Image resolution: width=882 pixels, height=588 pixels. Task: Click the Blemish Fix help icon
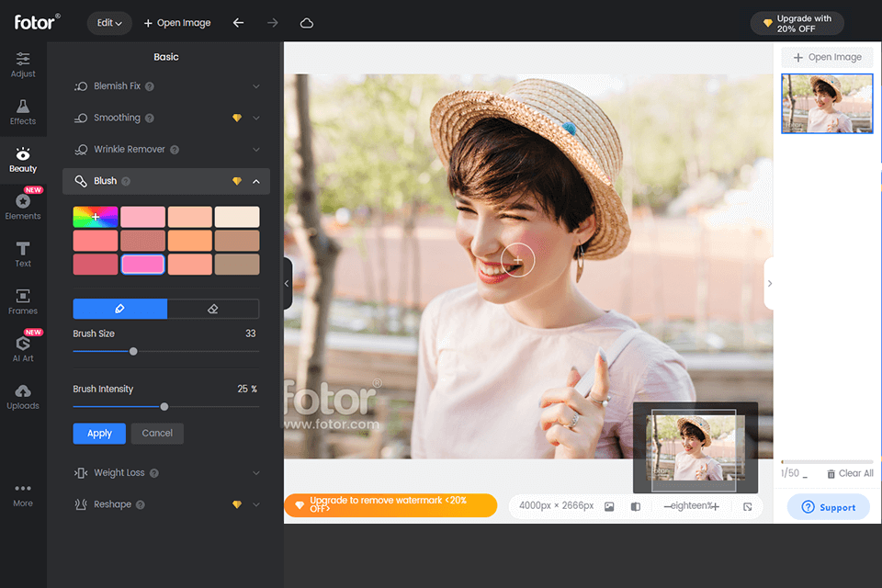(x=150, y=86)
